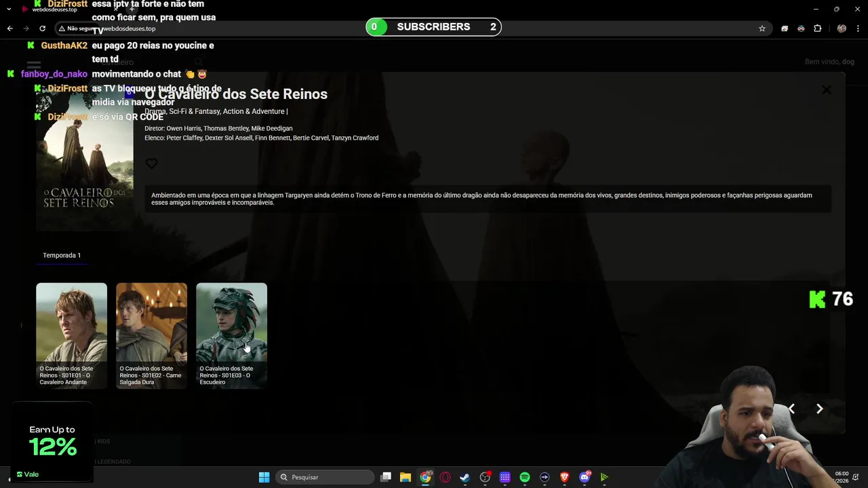Toggle the heart favorite icon
This screenshot has width=868, height=488.
coord(152,163)
